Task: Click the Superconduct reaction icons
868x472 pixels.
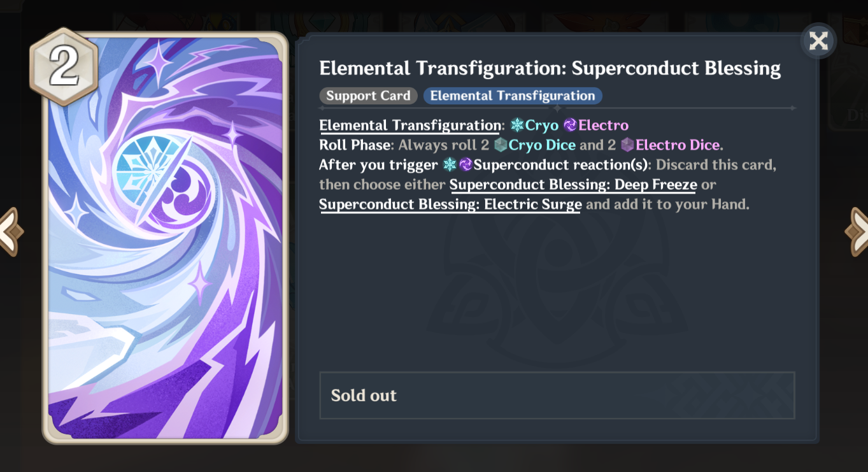Action: tap(458, 165)
